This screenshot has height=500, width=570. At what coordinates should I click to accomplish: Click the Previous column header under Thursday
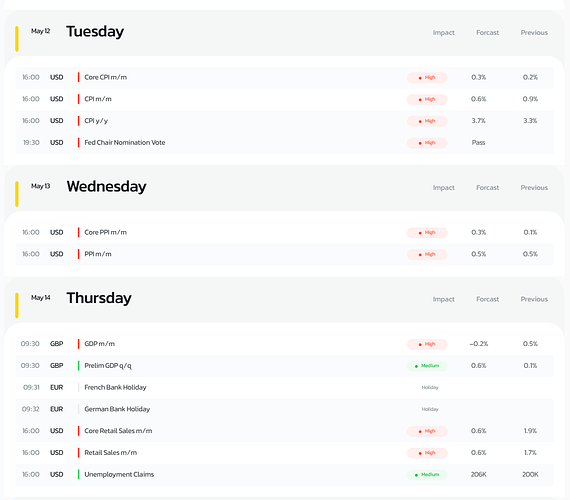point(534,299)
